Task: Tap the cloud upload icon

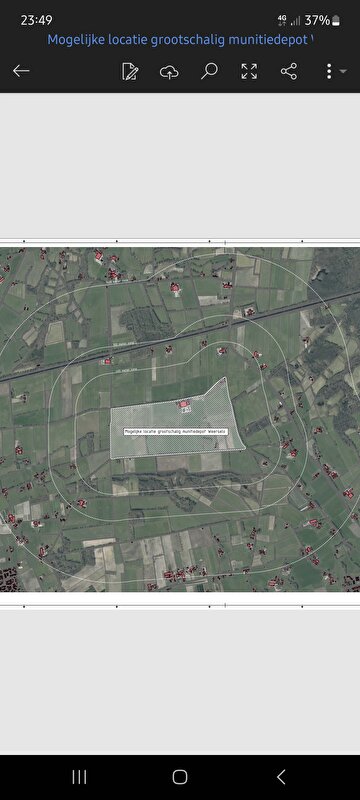Action: coord(169,71)
